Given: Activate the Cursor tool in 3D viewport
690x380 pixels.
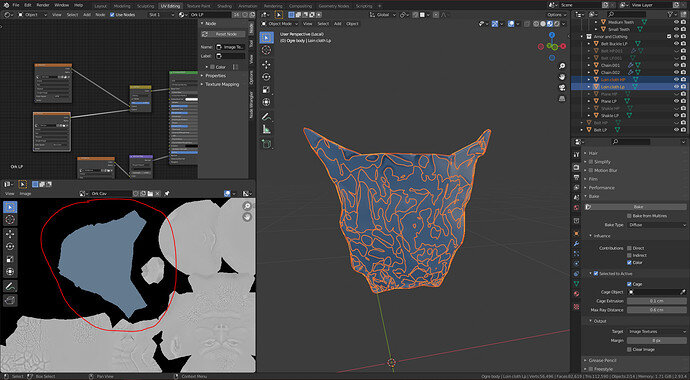Looking at the screenshot, I should 266,50.
